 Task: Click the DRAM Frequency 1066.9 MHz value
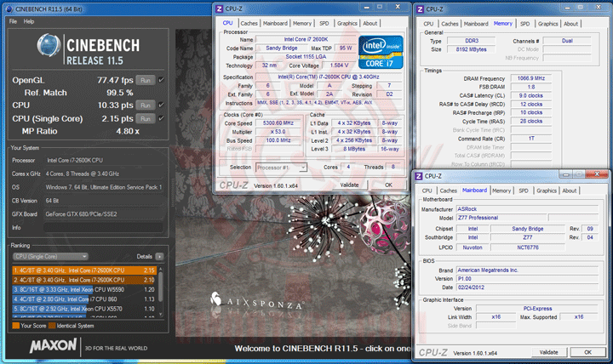(531, 78)
